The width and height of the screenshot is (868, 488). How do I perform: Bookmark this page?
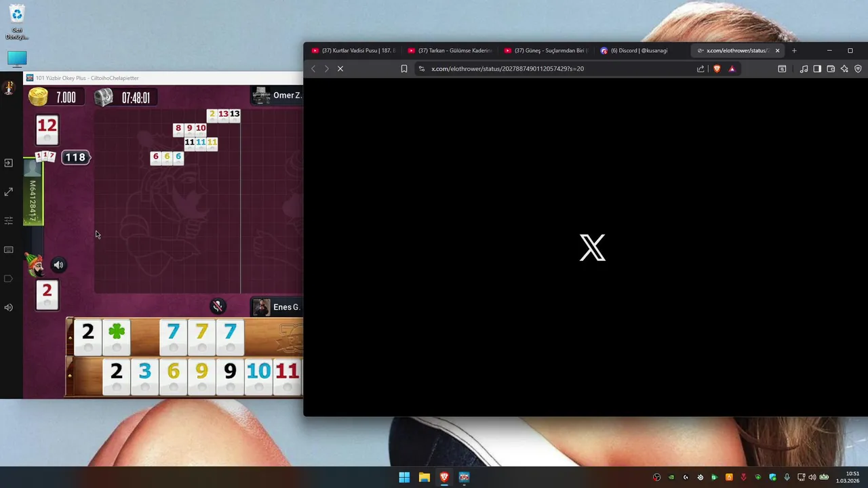[403, 68]
